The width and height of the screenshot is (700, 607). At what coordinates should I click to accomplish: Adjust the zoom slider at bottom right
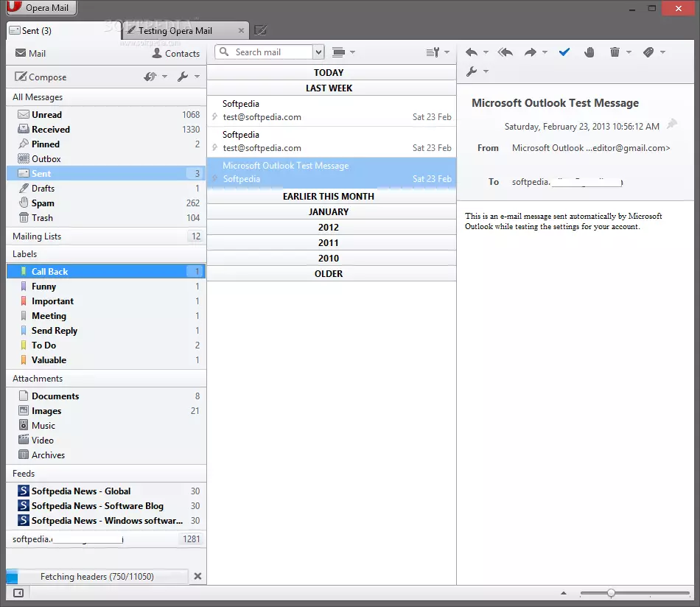[x=610, y=592]
